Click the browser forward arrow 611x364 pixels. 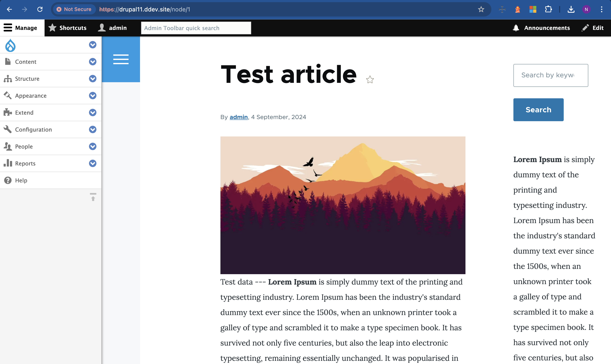click(x=25, y=9)
